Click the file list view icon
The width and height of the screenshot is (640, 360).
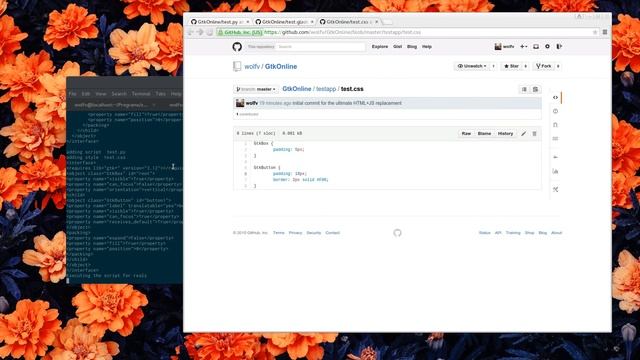[x=524, y=89]
